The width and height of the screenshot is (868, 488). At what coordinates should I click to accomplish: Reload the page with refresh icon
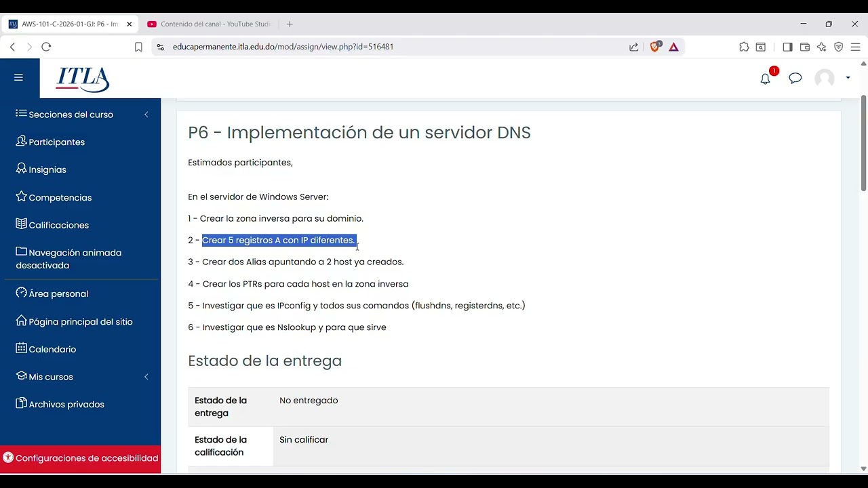click(x=46, y=47)
